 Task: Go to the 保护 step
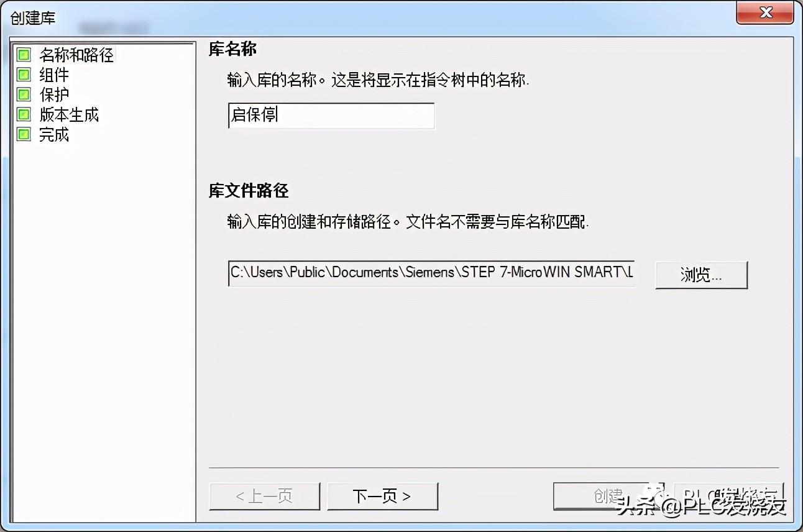tap(54, 95)
